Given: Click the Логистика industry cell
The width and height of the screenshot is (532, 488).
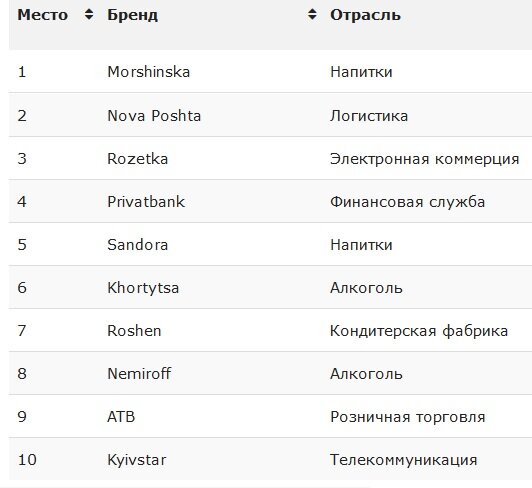Looking at the screenshot, I should 369,116.
